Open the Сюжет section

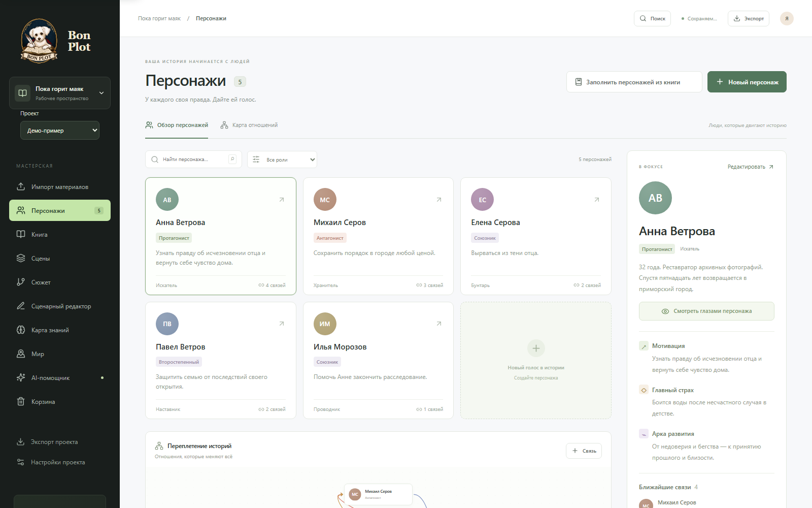pyautogui.click(x=60, y=282)
